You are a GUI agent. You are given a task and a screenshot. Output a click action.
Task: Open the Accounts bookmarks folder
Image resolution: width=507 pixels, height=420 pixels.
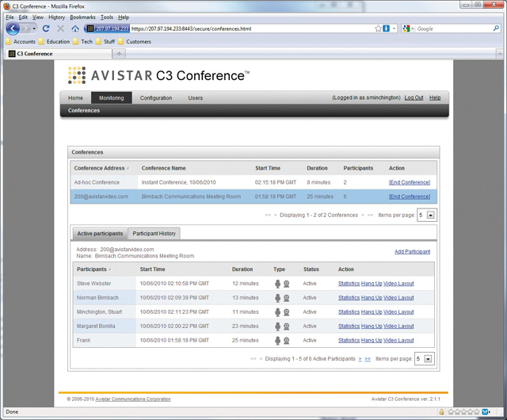tap(21, 41)
